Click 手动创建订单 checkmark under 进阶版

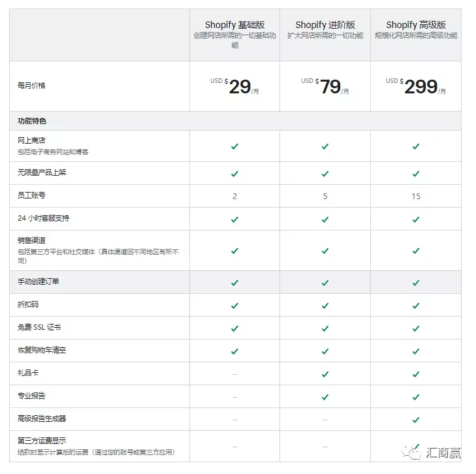[x=325, y=283]
